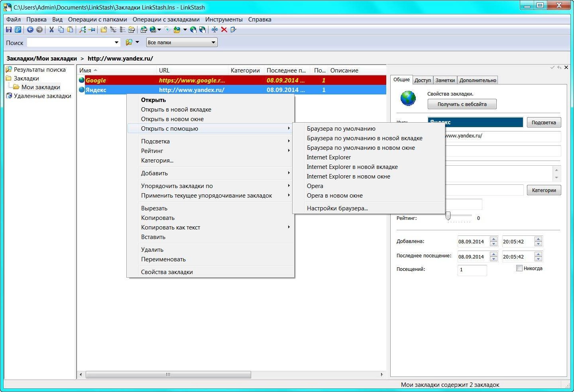Click the tag label toolbar icon
The height and width of the screenshot is (392, 574).
[x=167, y=29]
